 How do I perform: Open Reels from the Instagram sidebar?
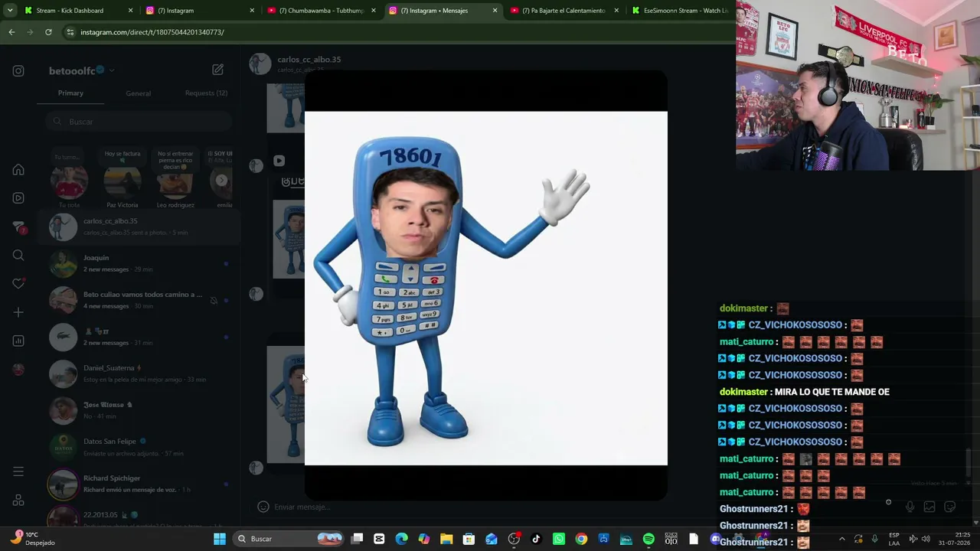click(x=18, y=198)
